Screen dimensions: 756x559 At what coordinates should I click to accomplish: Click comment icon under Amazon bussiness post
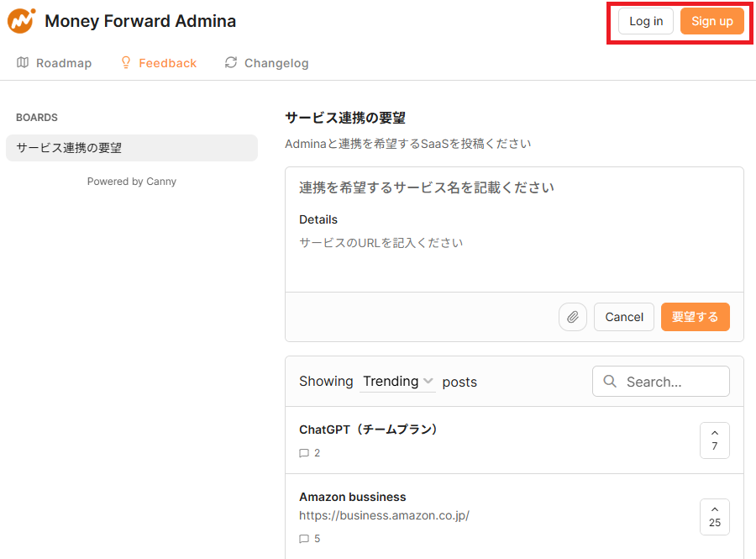coord(304,539)
